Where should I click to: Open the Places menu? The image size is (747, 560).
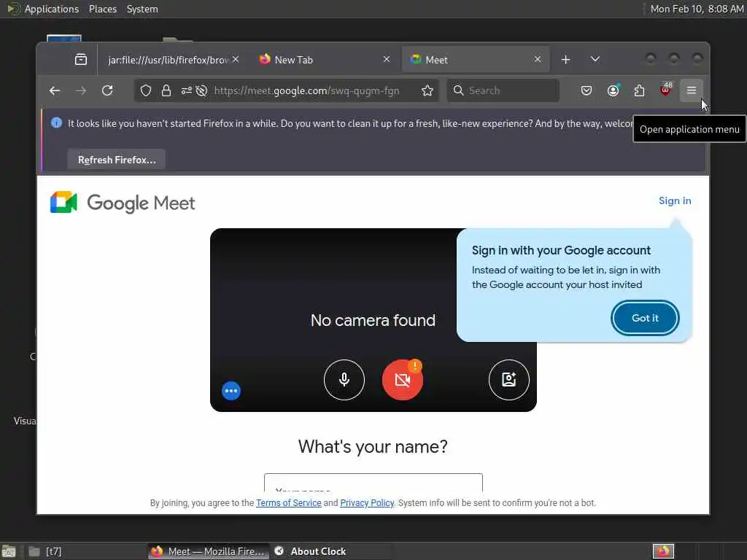tap(103, 9)
